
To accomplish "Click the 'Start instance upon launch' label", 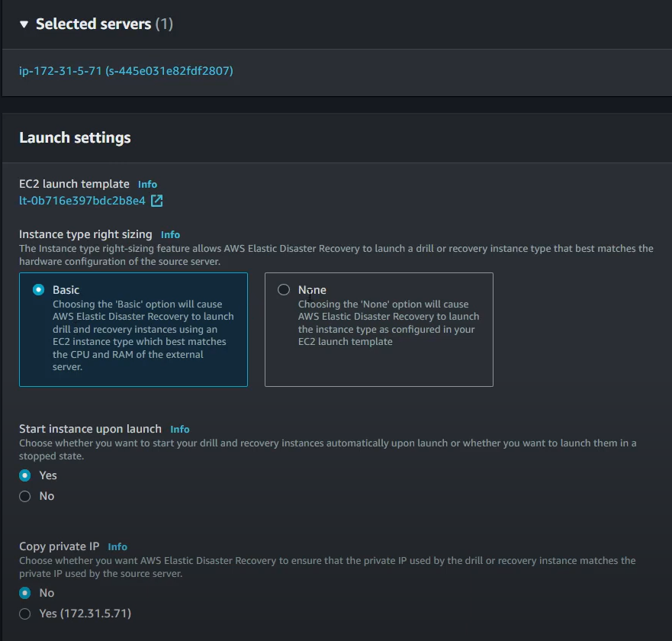I will coord(91,429).
